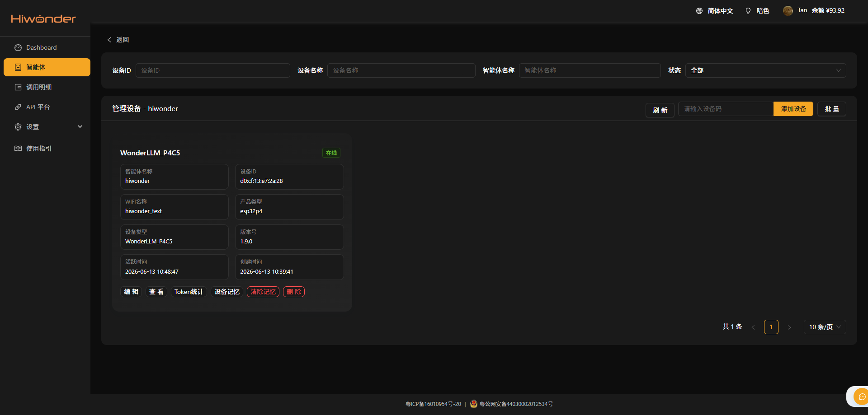Screen dimensions: 868x415
Task: Click the 使用指引 book icon
Action: 18,149
